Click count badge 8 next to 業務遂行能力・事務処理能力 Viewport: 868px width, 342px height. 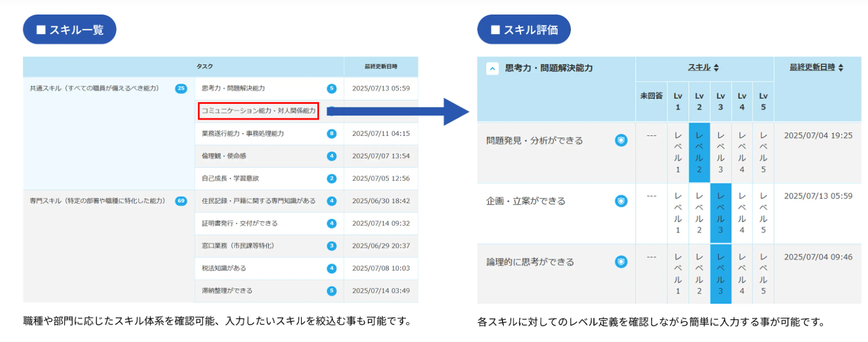click(x=331, y=134)
